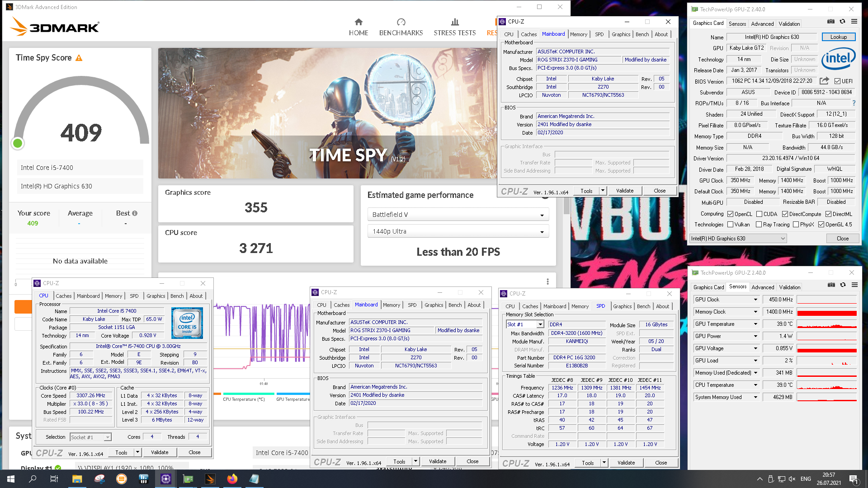
Task: Open the 3DMark STRESS TESTS bar icon
Action: [455, 22]
